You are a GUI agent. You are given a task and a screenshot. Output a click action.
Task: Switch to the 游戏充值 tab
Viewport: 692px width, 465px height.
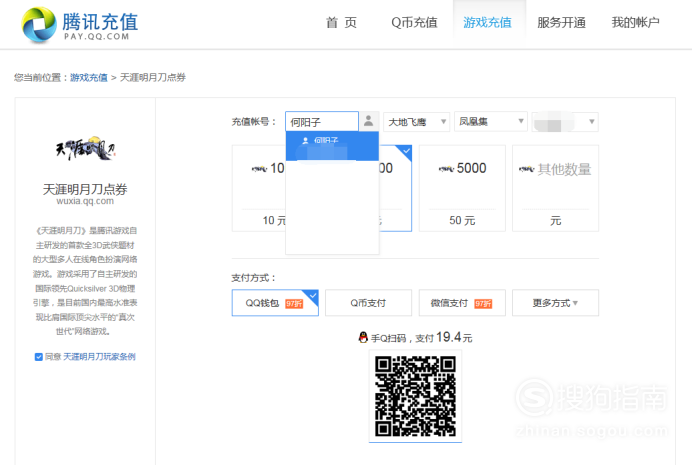click(487, 22)
